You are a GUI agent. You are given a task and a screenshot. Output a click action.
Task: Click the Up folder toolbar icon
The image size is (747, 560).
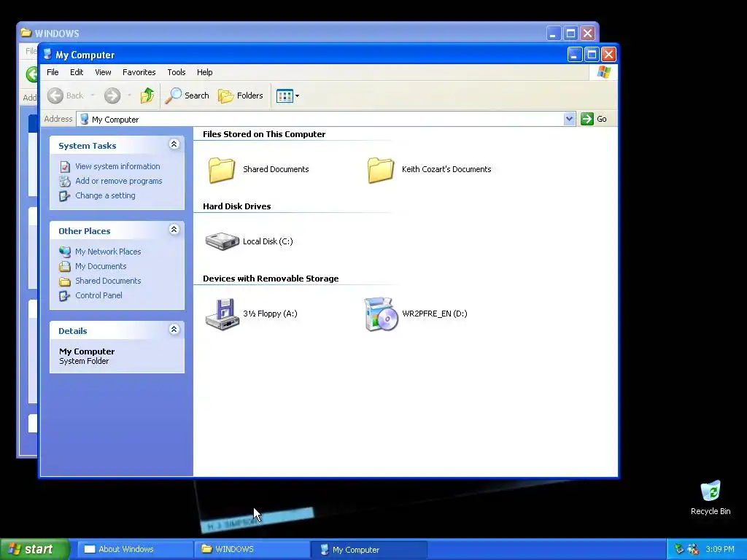point(147,96)
